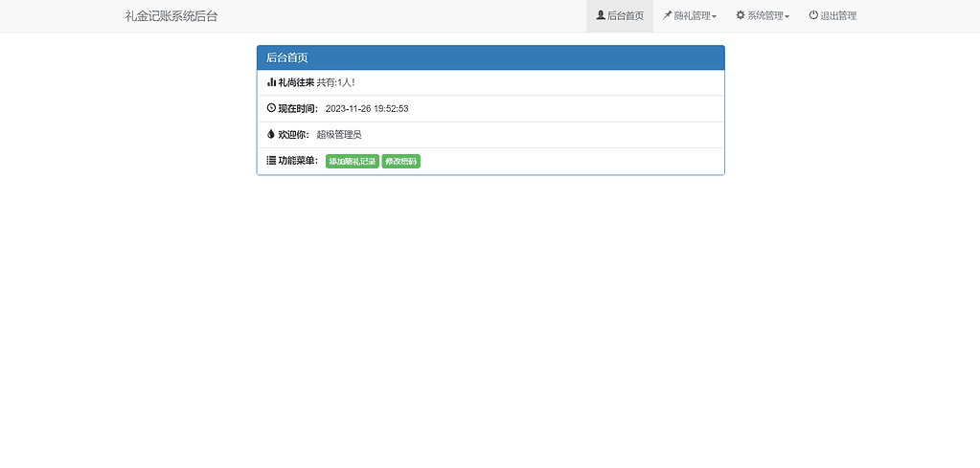This screenshot has height=468, width=980.
Task: Click the bar chart icon beside 礼尚往来
Action: click(271, 81)
